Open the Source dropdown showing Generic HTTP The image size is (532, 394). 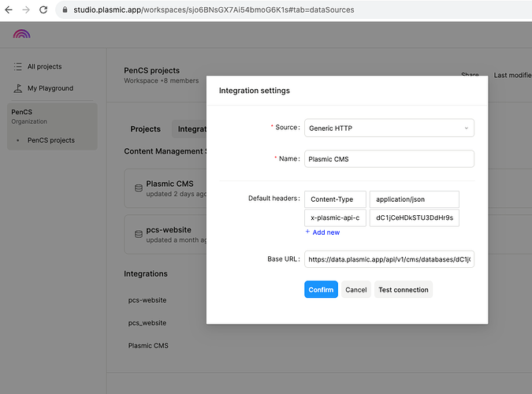pyautogui.click(x=389, y=128)
